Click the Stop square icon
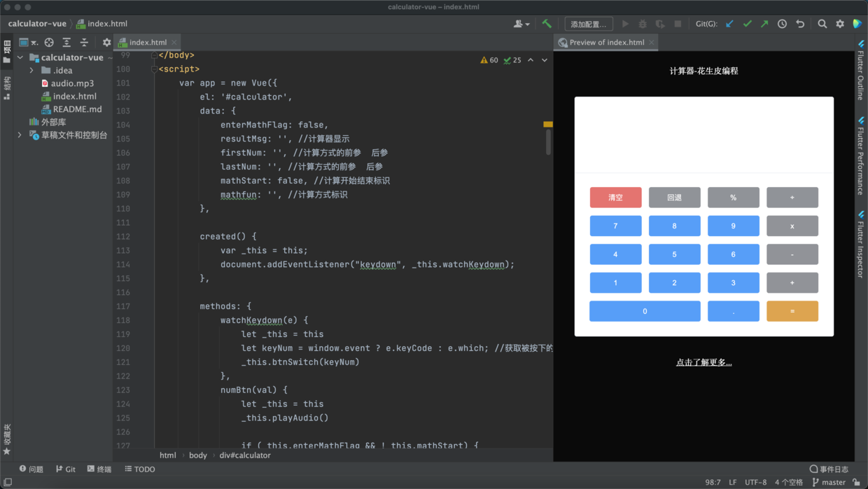 (x=678, y=24)
